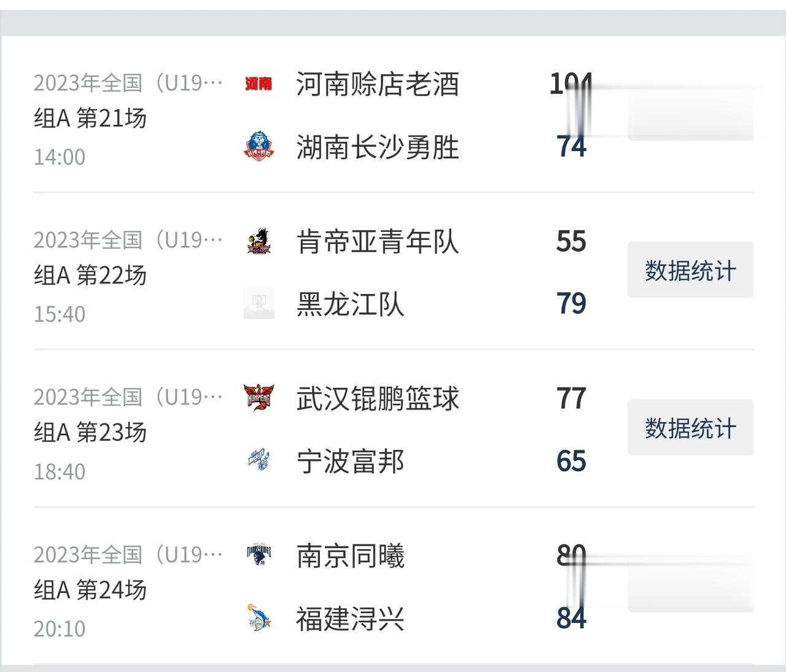
Task: Select the 湖南长沙勇胜 lion logo
Action: coord(259,147)
